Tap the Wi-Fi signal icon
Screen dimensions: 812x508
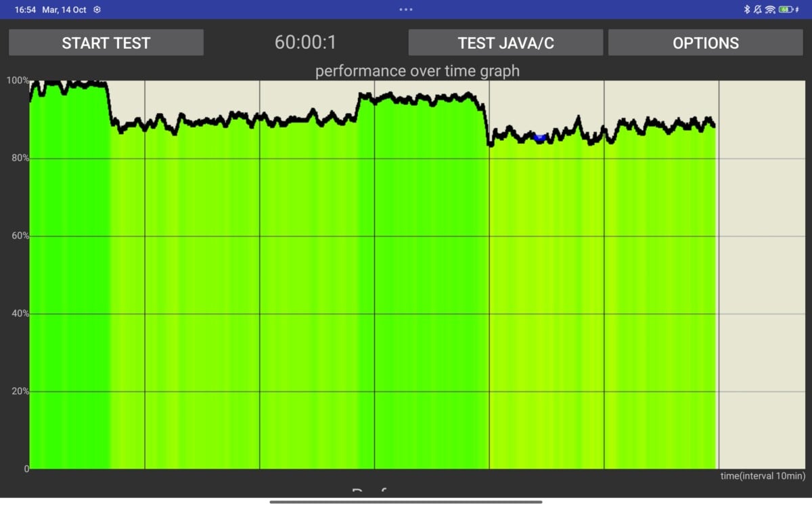point(770,9)
